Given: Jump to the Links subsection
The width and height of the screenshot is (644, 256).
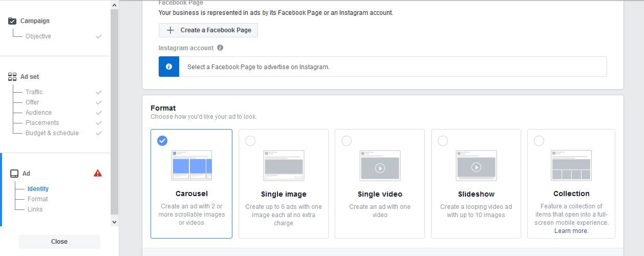Looking at the screenshot, I should pos(35,209).
